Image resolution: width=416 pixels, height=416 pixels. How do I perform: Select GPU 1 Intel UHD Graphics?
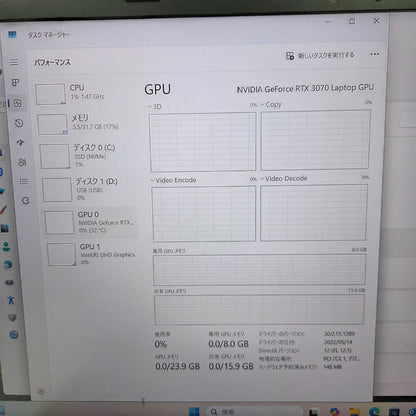(x=91, y=255)
